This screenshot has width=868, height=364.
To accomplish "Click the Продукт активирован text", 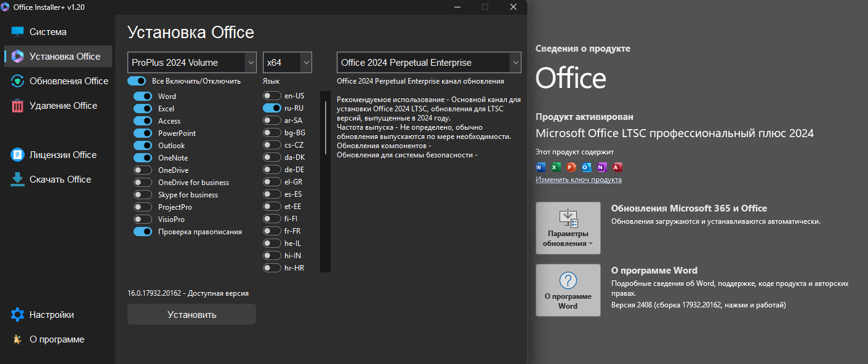I will tap(584, 117).
